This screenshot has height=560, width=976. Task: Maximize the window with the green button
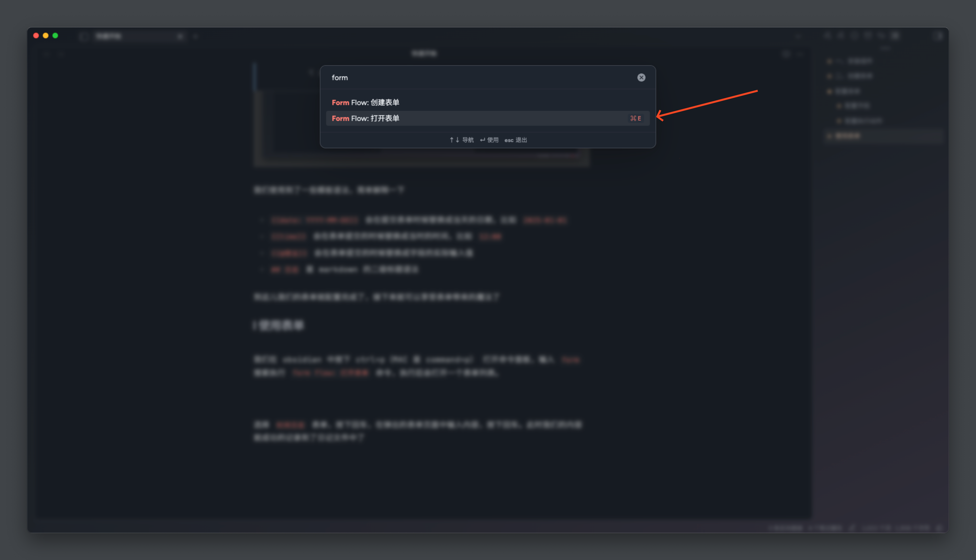(55, 36)
